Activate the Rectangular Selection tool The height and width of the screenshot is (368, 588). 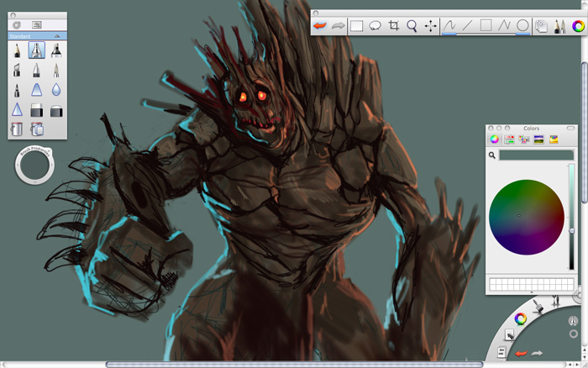coord(357,26)
